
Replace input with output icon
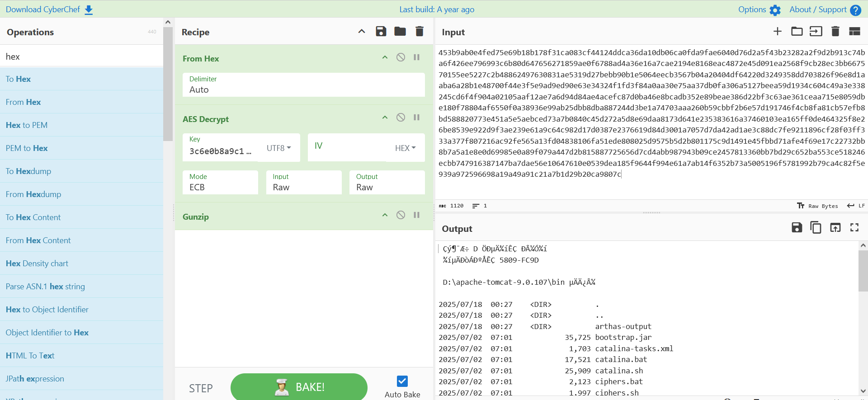pyautogui.click(x=835, y=227)
